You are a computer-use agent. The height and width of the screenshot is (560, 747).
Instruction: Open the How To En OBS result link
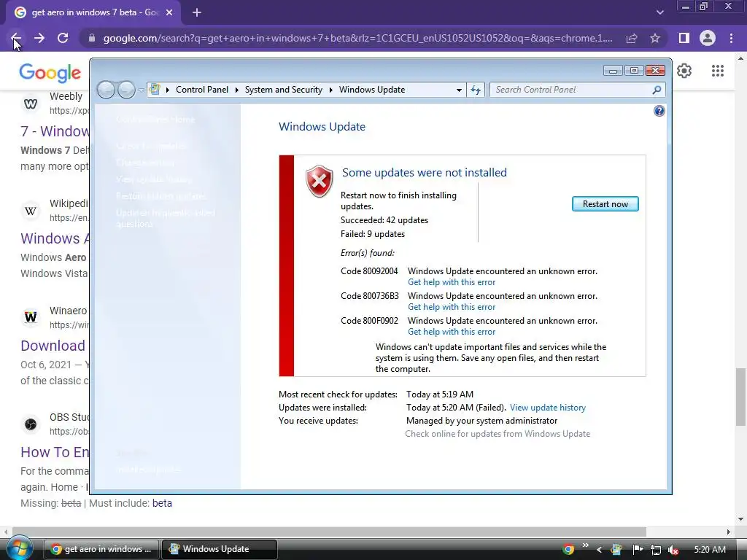pyautogui.click(x=55, y=452)
